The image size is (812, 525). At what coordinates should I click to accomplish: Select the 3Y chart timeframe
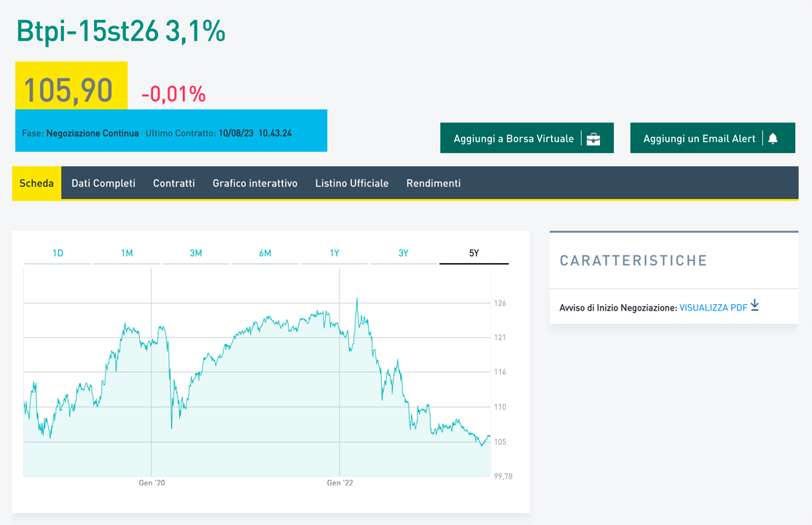(403, 253)
